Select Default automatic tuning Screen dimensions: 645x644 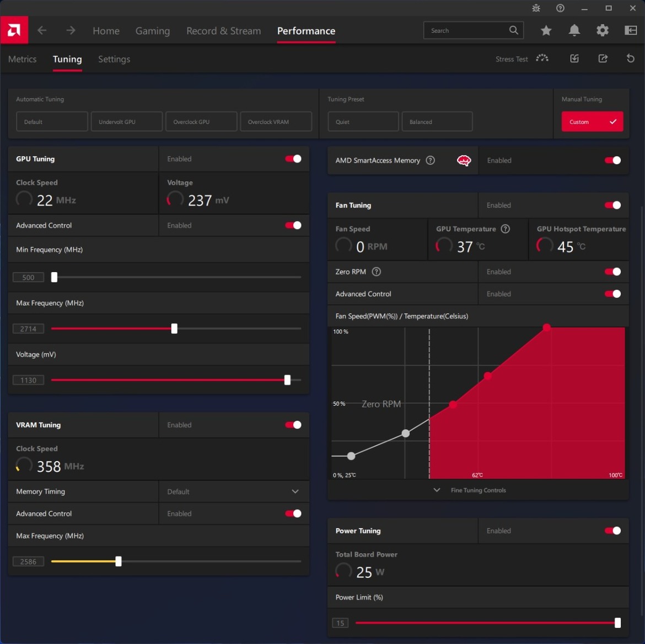coord(52,122)
